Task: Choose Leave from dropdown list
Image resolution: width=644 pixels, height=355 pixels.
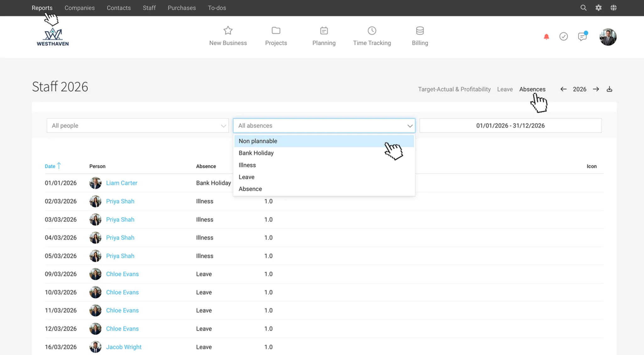Action: pos(324,177)
